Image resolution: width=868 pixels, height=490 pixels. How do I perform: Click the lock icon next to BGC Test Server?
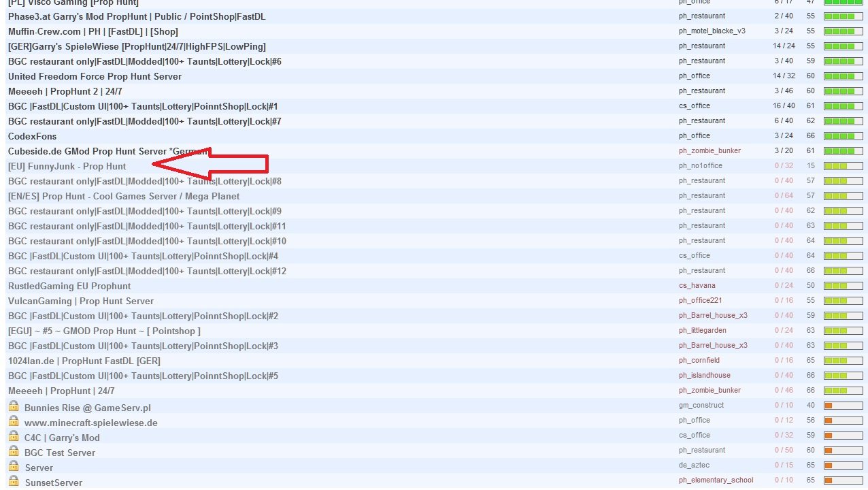tap(13, 451)
